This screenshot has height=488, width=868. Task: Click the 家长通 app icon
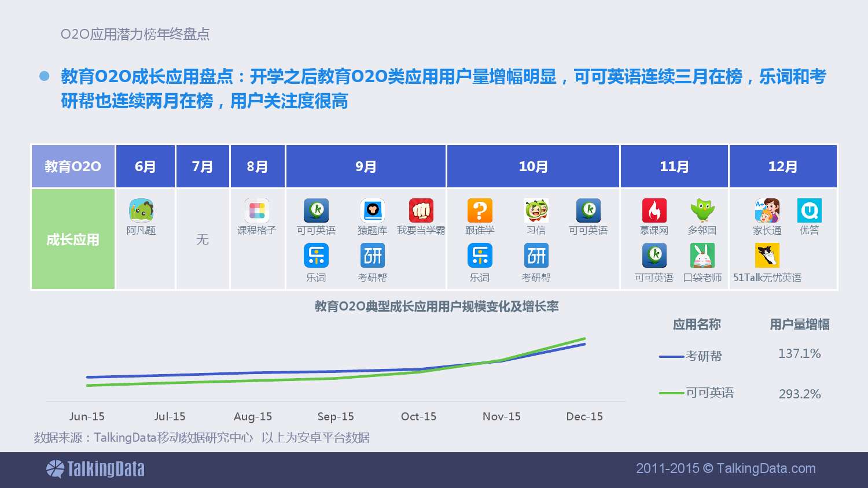pyautogui.click(x=767, y=210)
